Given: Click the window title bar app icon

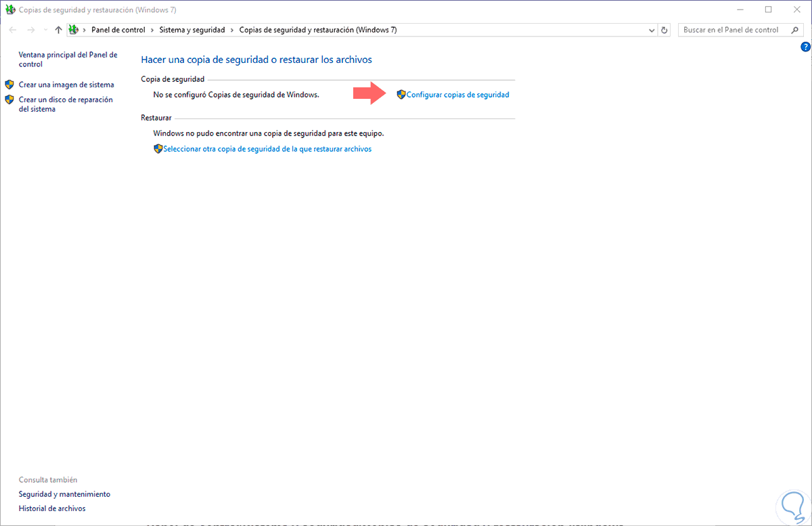Looking at the screenshot, I should coord(9,9).
